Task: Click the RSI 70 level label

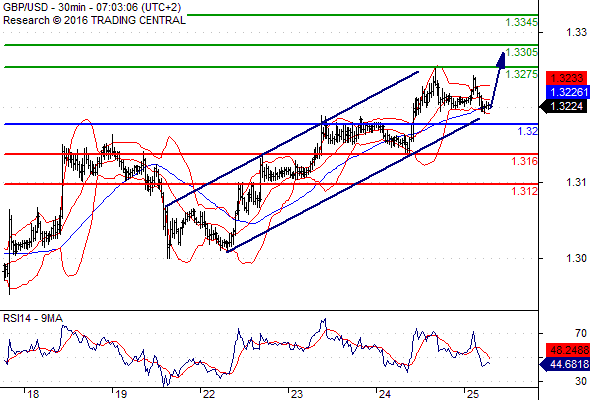Action: coord(581,333)
